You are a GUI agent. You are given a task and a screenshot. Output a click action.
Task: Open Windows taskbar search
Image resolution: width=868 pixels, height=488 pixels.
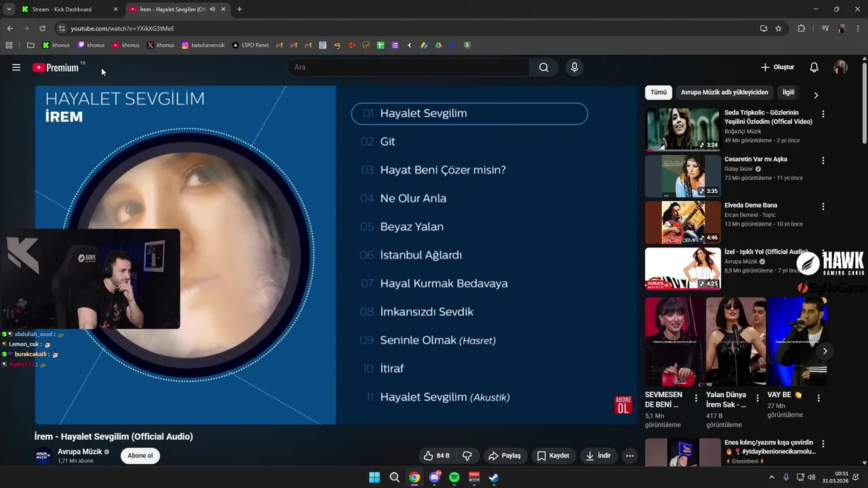(395, 477)
